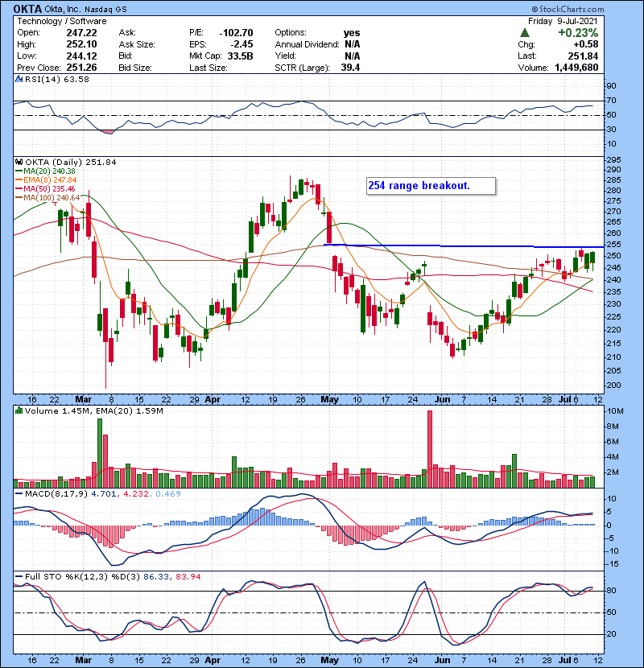Click the 80 label on the stochastic axis
Viewport: 644px width, 668px height.
point(611,591)
